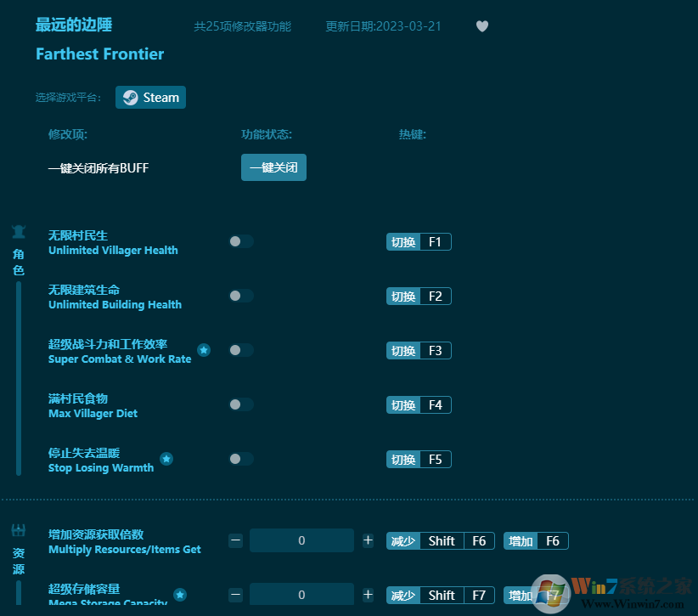Click the Steam logo icon
Image resolution: width=698 pixels, height=616 pixels.
pos(132,97)
